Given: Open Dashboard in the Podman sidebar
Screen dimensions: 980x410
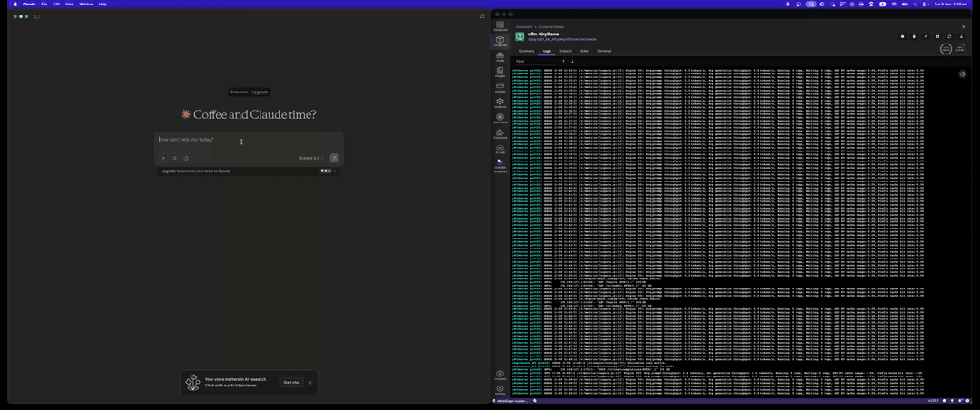Looking at the screenshot, I should tap(500, 25).
